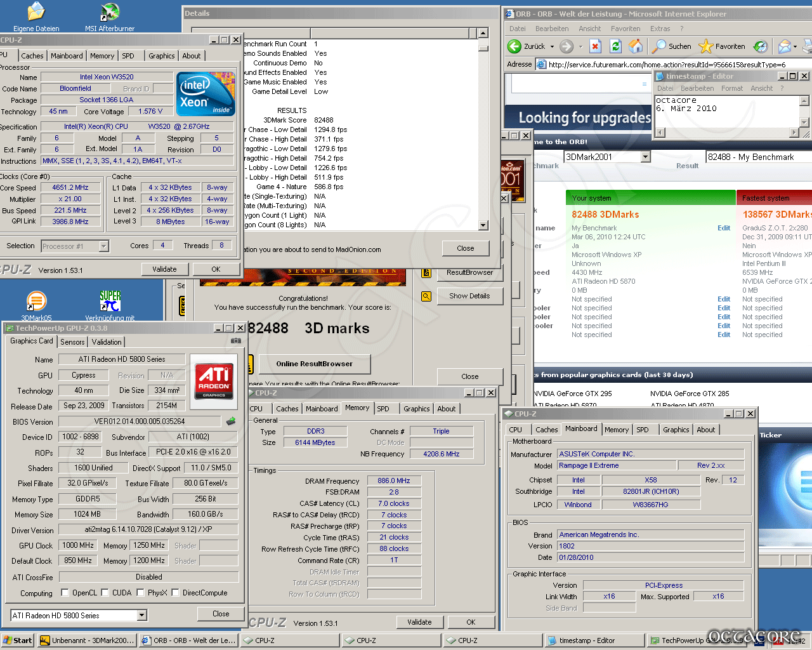
Task: Switch to the Validation tab in GPU-Z
Action: tap(107, 342)
